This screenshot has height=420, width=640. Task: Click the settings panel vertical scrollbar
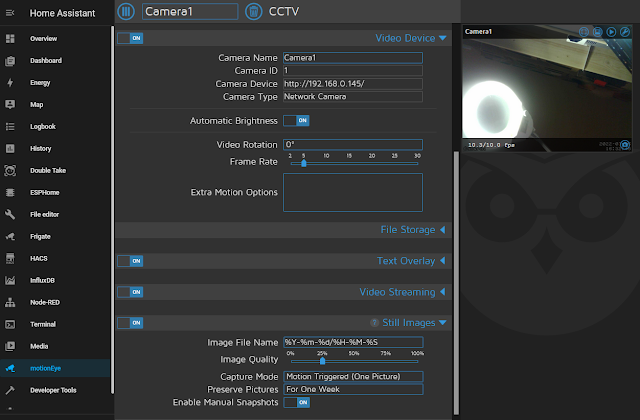[x=456, y=282]
